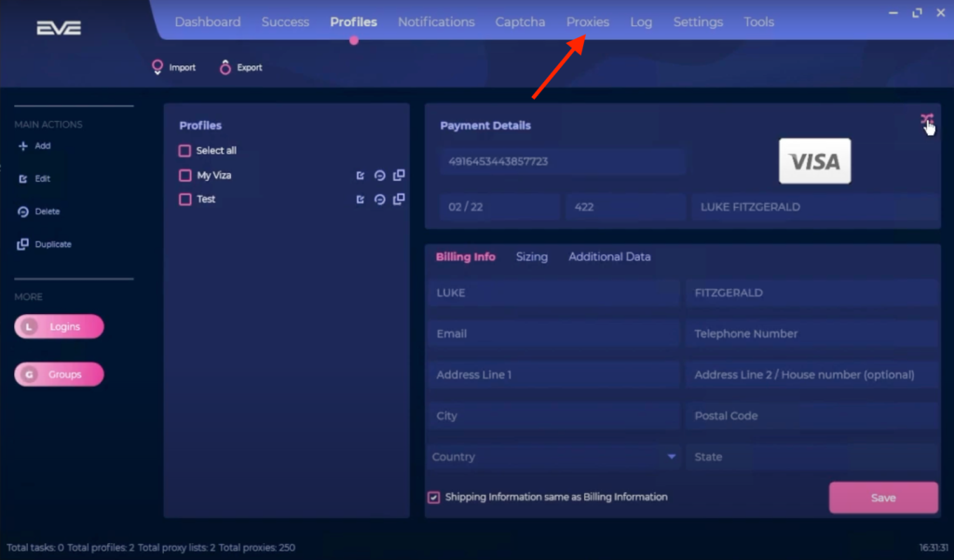The image size is (954, 560).
Task: Click the edit icon for My Viza profile
Action: (361, 175)
